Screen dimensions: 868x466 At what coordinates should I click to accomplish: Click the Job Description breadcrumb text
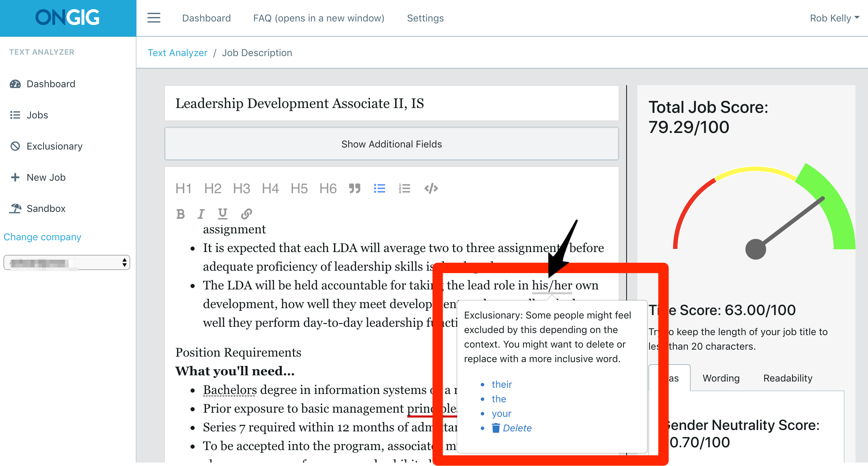(257, 53)
